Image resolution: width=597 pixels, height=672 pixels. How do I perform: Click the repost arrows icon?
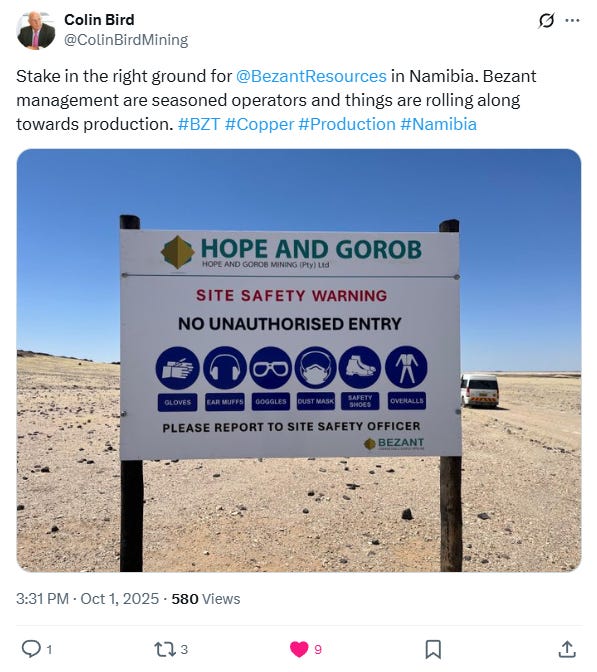[x=165, y=649]
